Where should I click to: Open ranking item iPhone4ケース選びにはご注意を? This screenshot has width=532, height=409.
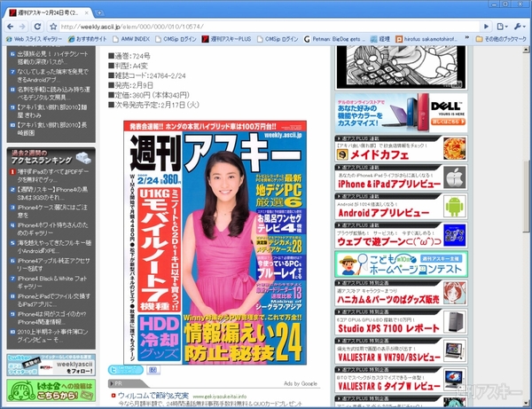(52, 211)
